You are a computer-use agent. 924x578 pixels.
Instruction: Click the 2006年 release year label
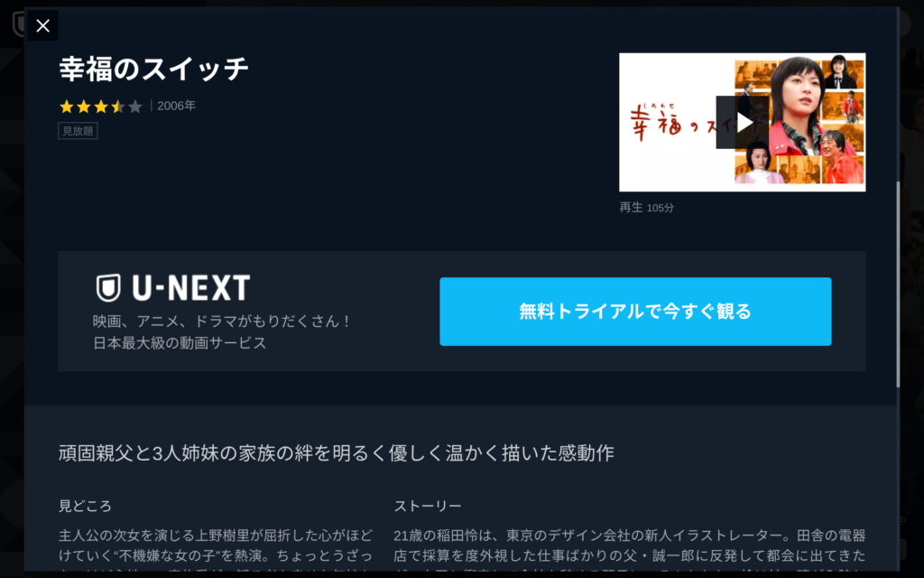coord(176,106)
